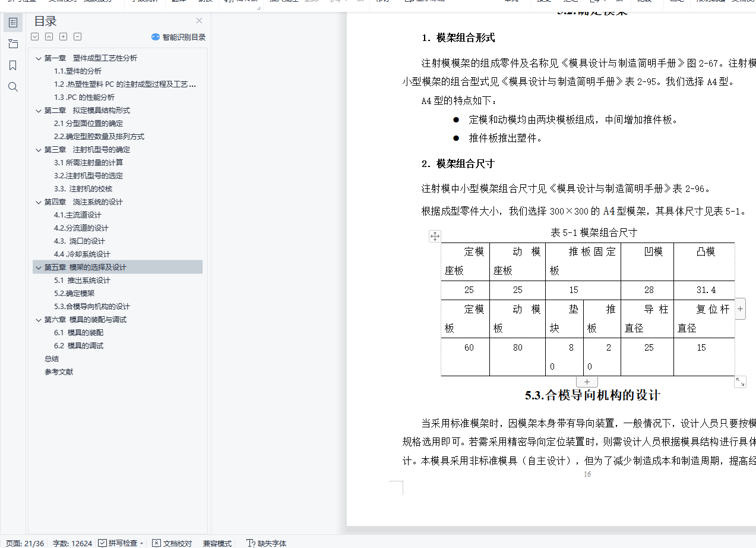The image size is (756, 548).
Task: Collapse the 第四章 浇注系统的设计 chevron
Action: (x=39, y=202)
